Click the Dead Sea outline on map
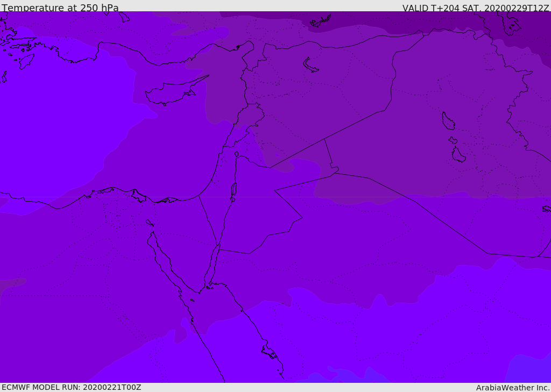The height and width of the screenshot is (392, 551). (234, 190)
